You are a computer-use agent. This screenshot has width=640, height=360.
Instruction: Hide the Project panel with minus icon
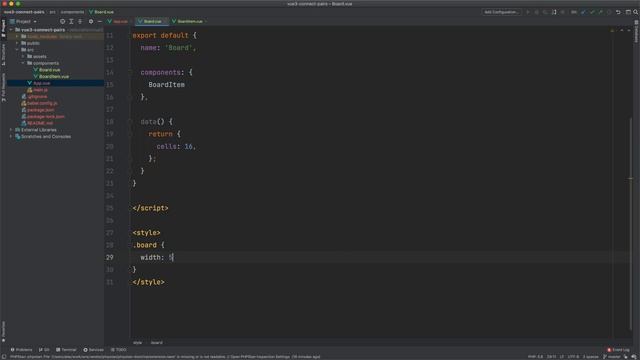click(100, 21)
